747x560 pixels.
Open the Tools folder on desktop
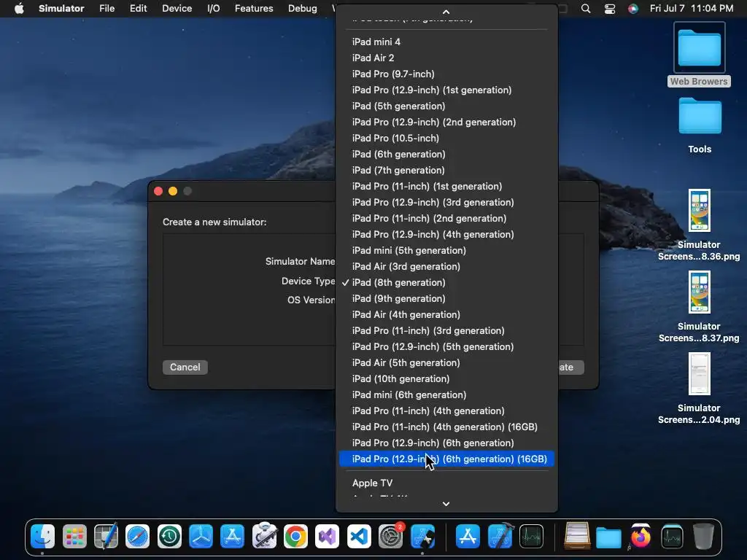(x=700, y=125)
